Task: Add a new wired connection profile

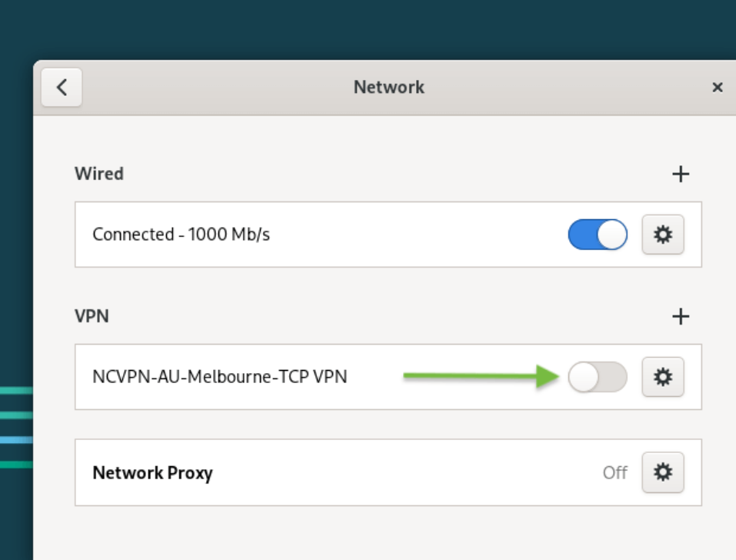Action: (680, 174)
